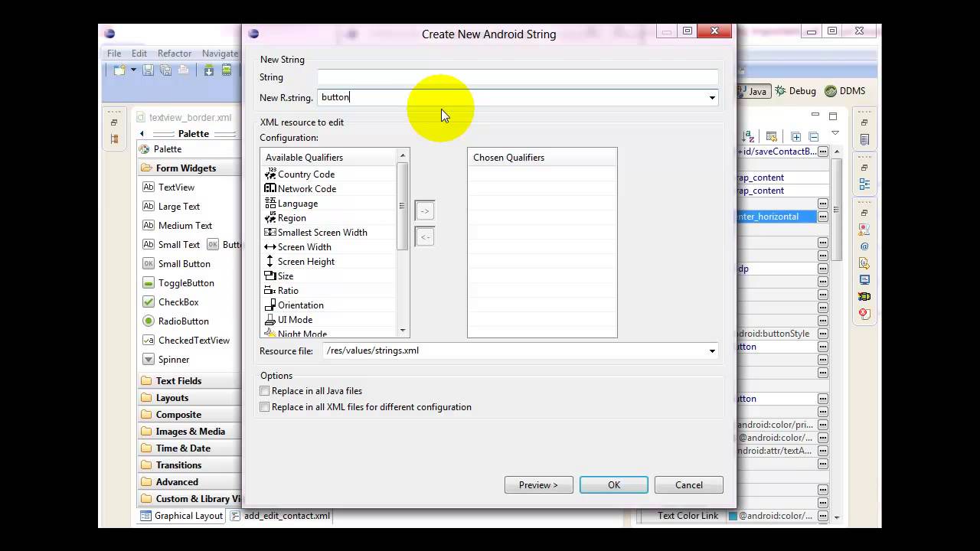Select the Screen Width qualifier

click(298, 247)
